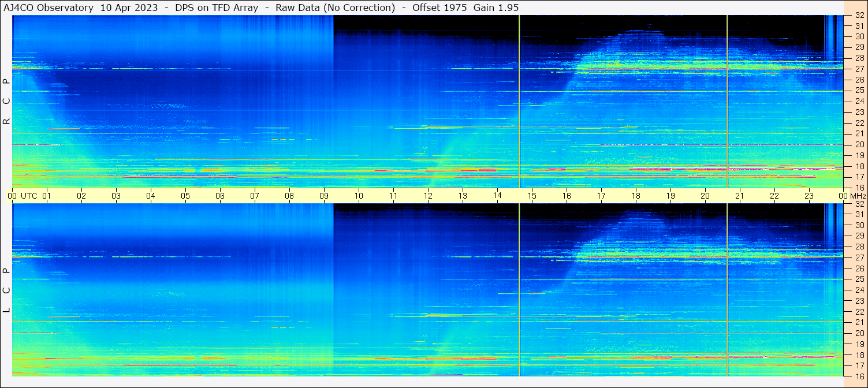Click the 08 hour label on the time axis
868x388 pixels.
(289, 196)
